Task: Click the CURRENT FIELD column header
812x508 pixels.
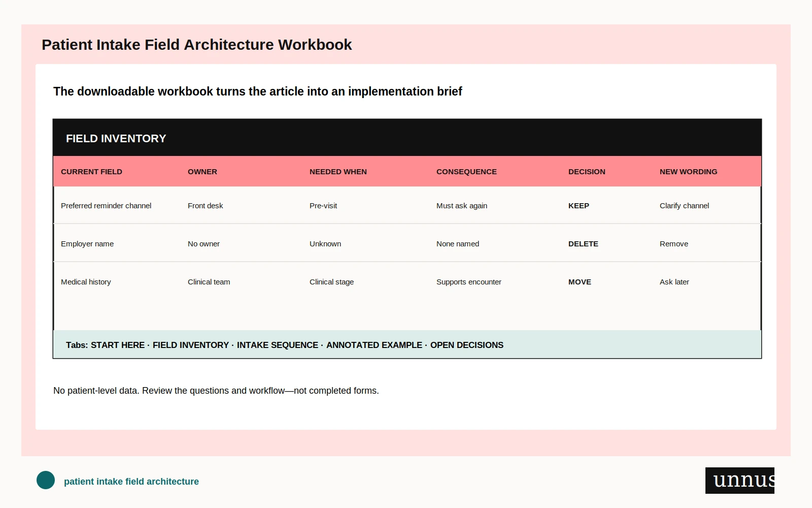Action: tap(91, 172)
